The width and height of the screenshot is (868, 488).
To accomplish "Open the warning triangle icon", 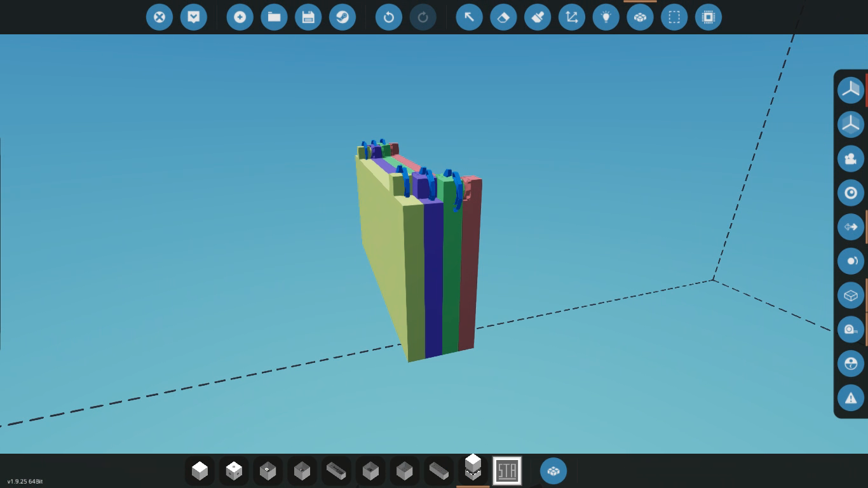I will click(851, 398).
